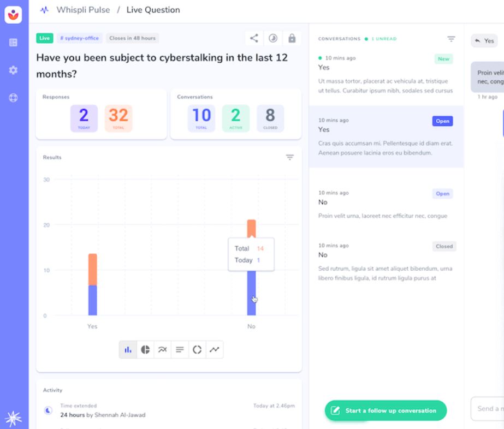Image resolution: width=504 pixels, height=429 pixels.
Task: Click the light Open badge on No
Action: coord(443,194)
